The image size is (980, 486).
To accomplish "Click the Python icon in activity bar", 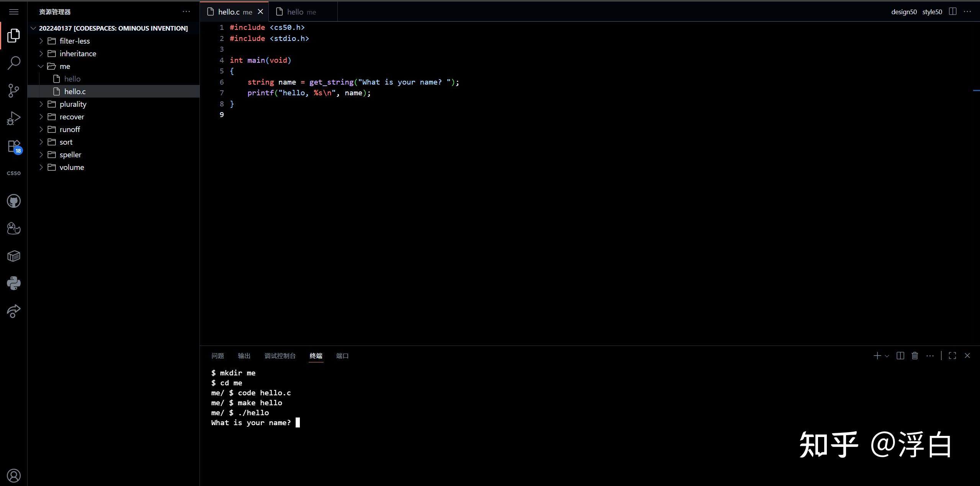I will click(x=14, y=283).
